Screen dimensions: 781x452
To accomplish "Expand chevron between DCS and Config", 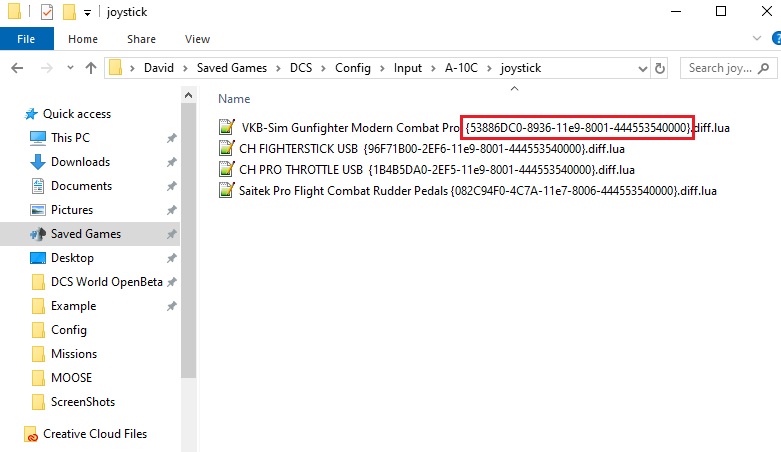I will point(323,68).
